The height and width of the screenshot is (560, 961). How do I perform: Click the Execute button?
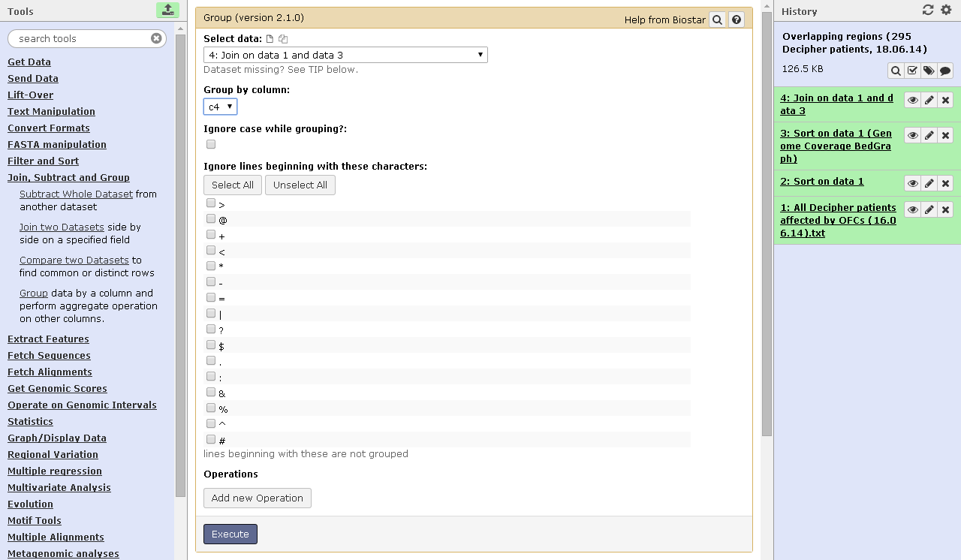click(x=230, y=534)
